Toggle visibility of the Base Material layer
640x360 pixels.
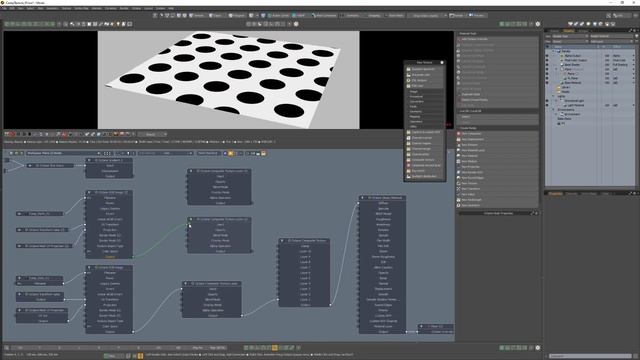pos(547,82)
